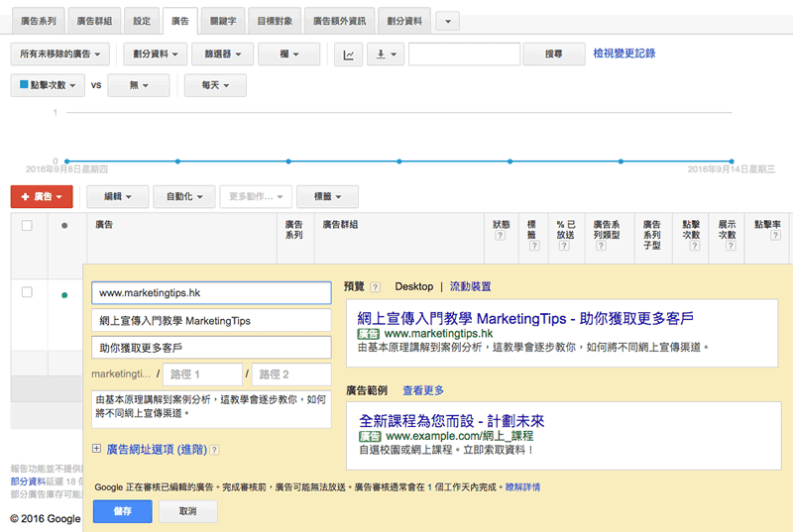Click the last chart data point for 2016年9月14日
This screenshot has height=532, width=793.
[732, 161]
